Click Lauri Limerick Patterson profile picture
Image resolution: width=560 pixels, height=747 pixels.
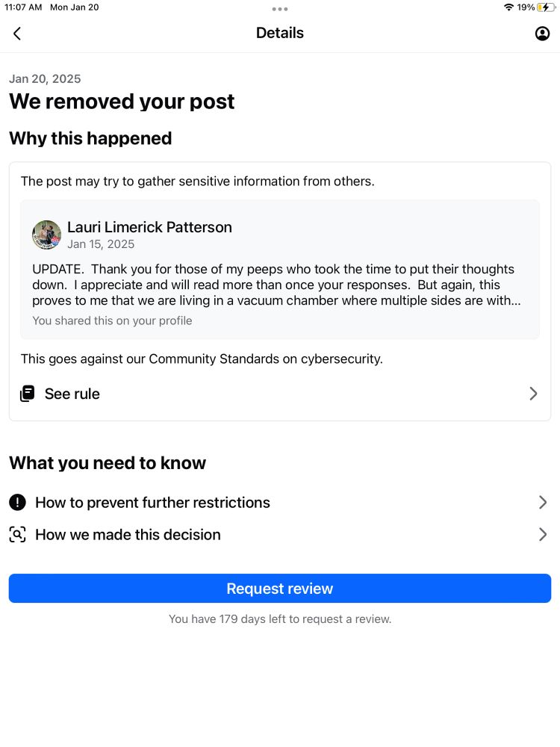coord(46,235)
